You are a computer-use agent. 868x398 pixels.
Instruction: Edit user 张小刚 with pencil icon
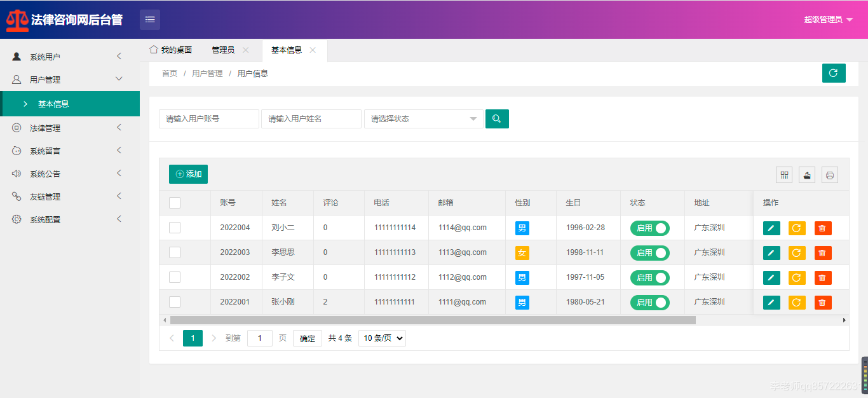[771, 303]
